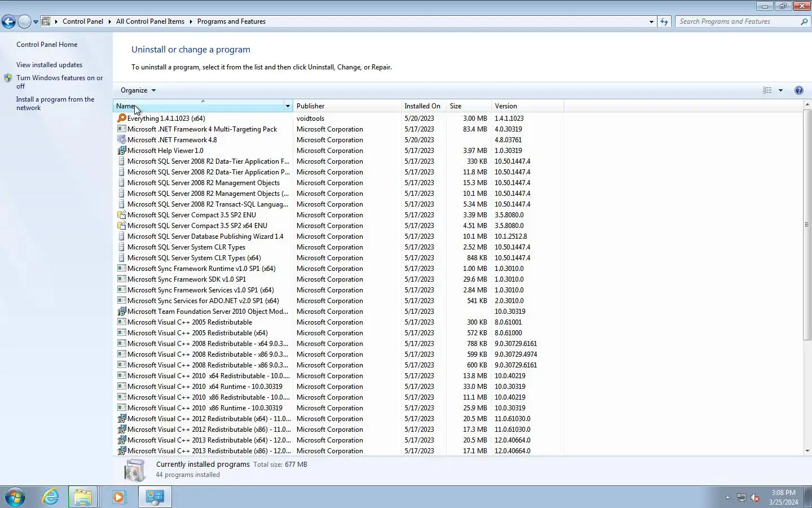Viewport: 812px width, 508px height.
Task: Click the Everything 1.4.1.1023 program icon
Action: click(x=121, y=119)
